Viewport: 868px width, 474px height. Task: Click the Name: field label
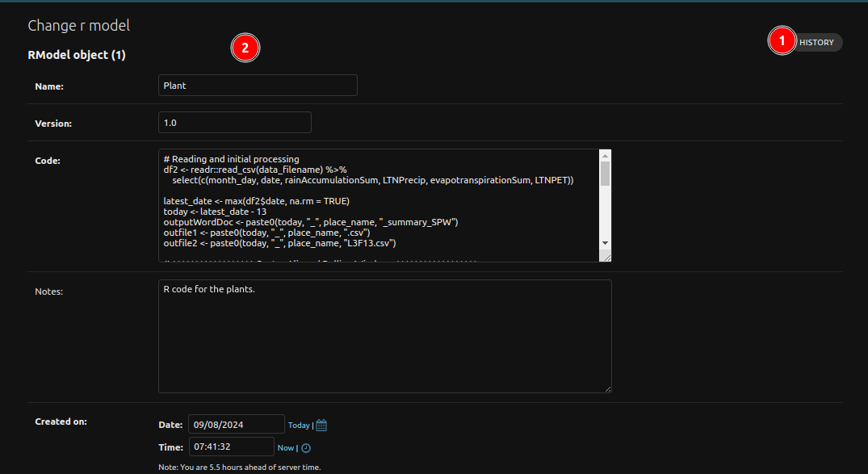pyautogui.click(x=49, y=86)
